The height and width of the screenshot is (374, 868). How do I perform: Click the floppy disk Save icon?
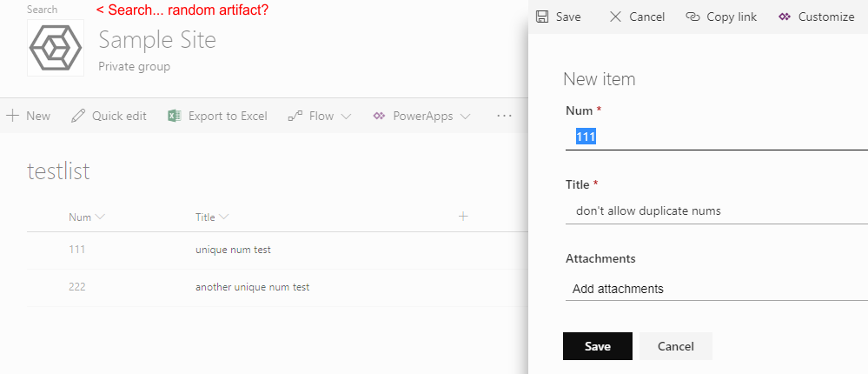[x=542, y=17]
